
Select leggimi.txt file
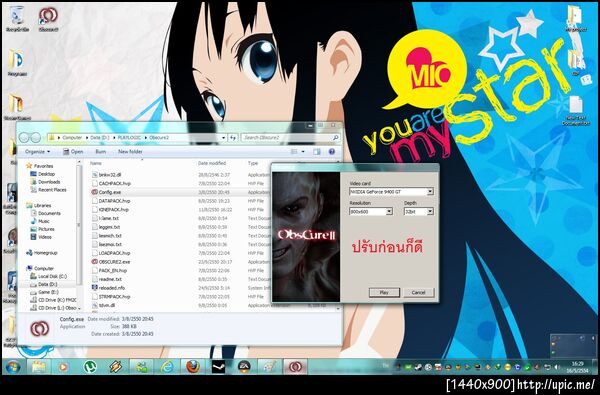point(106,227)
